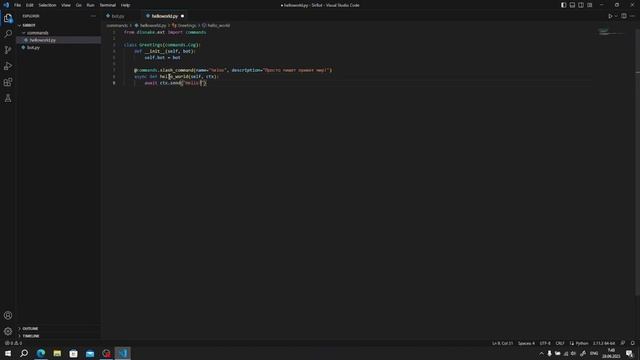640x360 pixels.
Task: Open the Terminal menu
Action: [x=108, y=5]
